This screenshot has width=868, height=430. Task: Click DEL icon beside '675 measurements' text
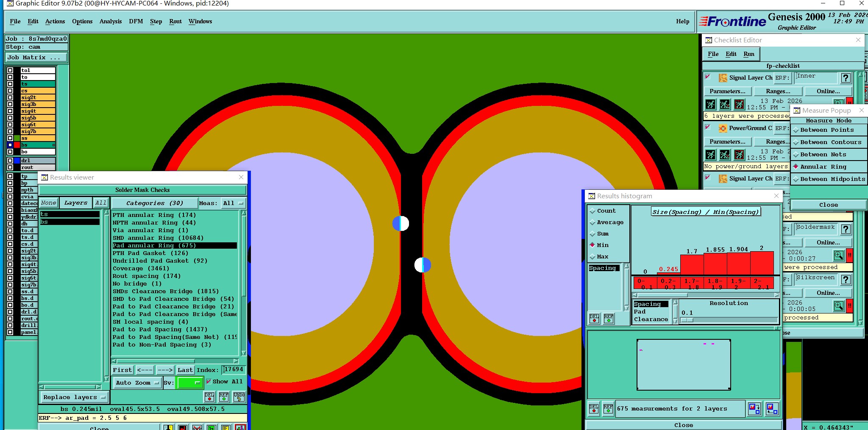(x=594, y=409)
